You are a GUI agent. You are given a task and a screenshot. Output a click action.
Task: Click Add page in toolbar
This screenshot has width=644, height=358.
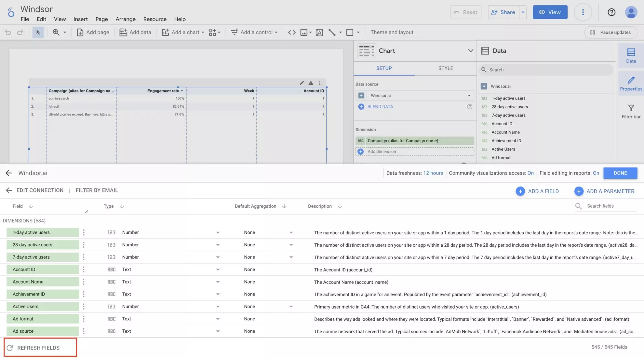click(x=93, y=32)
